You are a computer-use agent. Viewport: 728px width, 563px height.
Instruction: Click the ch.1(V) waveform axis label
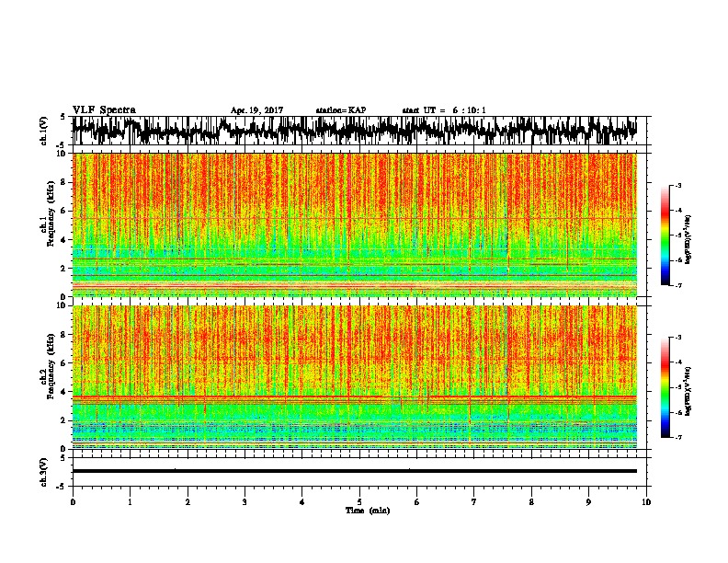44,130
